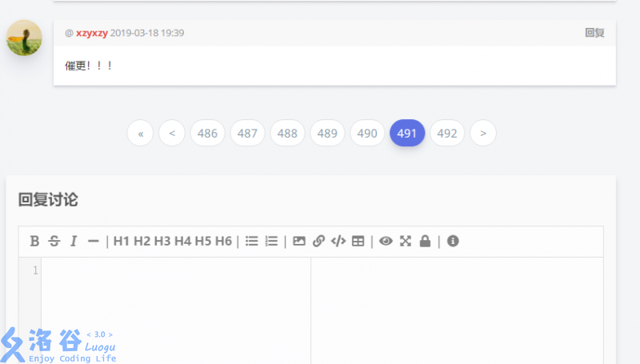Click the 回复 link on the comment
The height and width of the screenshot is (364, 640).
click(x=594, y=33)
